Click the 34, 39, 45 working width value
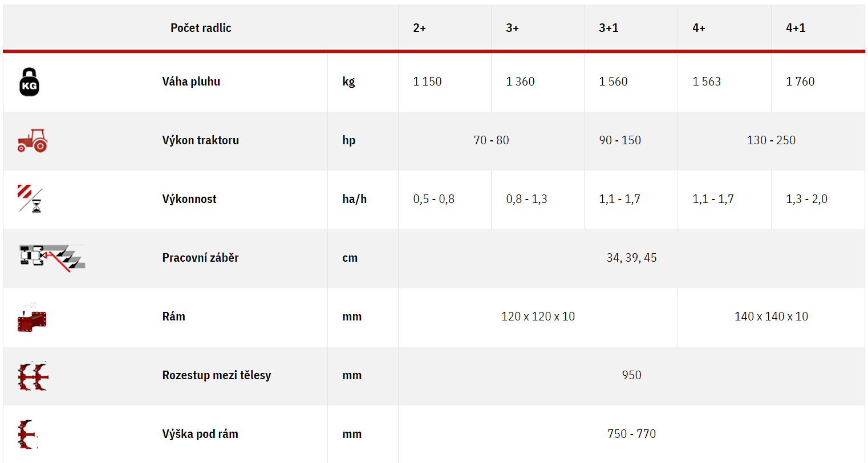This screenshot has width=868, height=463. (x=631, y=258)
